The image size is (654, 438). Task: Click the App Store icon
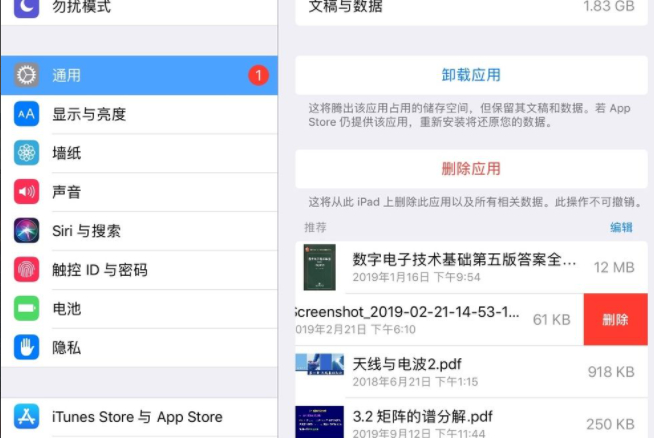[x=26, y=416]
